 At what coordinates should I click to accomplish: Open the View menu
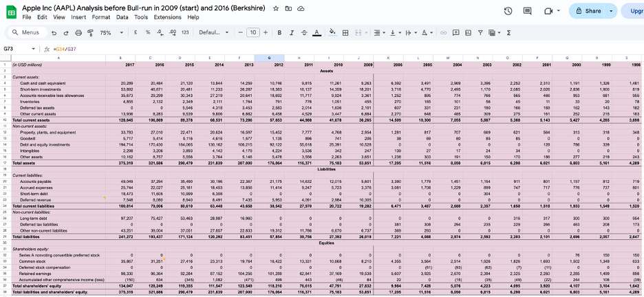(x=59, y=17)
